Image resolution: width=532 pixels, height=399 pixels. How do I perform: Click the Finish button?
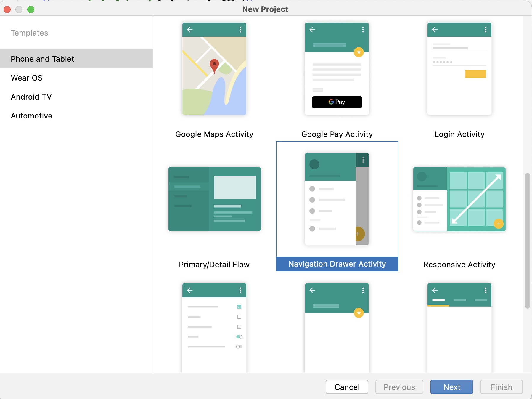point(501,387)
